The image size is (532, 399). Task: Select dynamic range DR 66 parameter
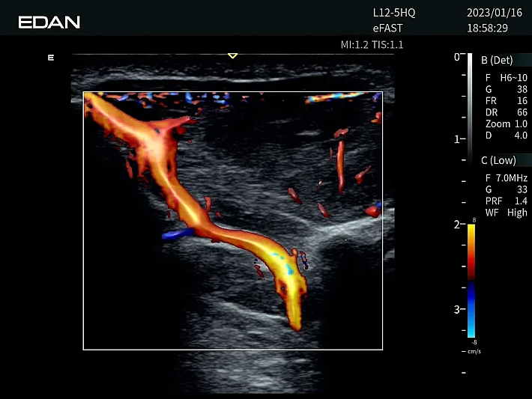click(x=506, y=112)
